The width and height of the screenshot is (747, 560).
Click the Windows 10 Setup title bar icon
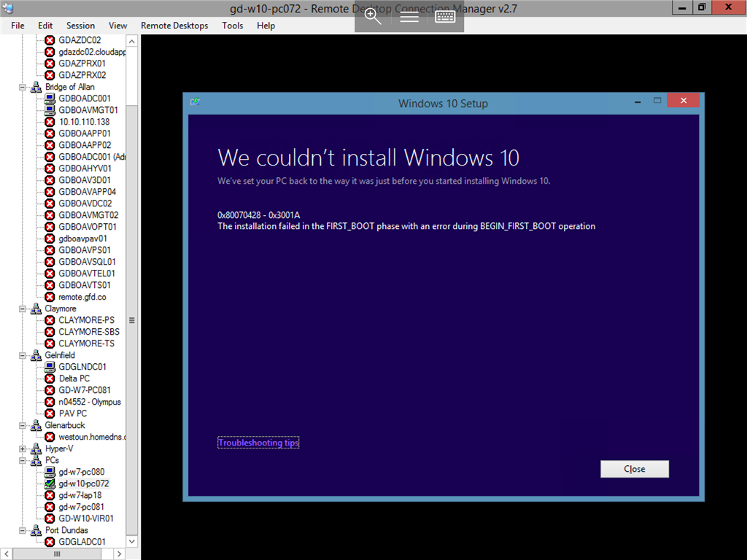click(x=195, y=101)
